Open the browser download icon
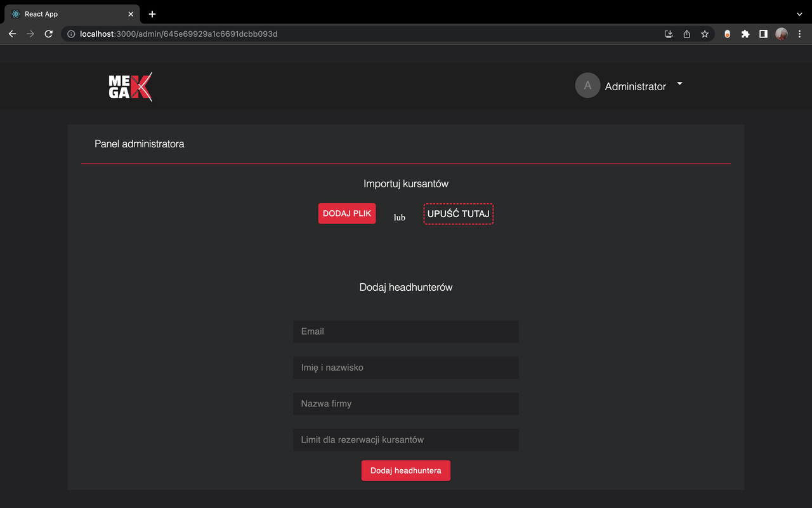This screenshot has height=508, width=812. 668,34
